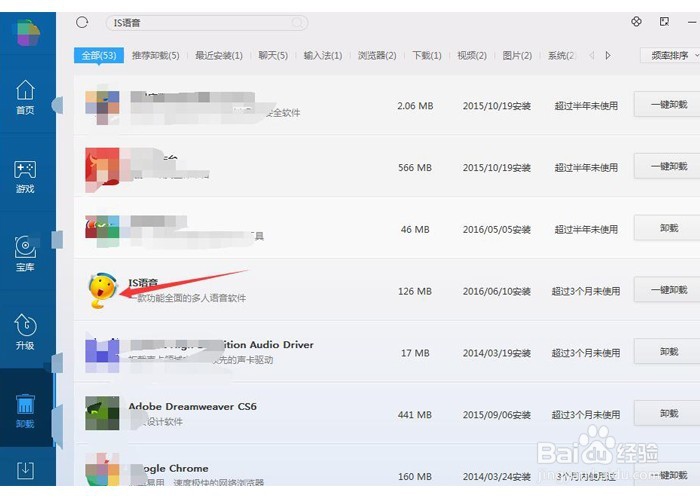Screen dimensions: 700x500
Task: Switch to the 输入法(1) tab
Action: pos(323,55)
